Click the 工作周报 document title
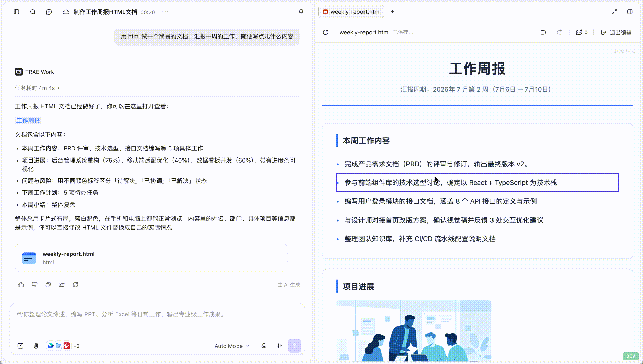 [477, 69]
